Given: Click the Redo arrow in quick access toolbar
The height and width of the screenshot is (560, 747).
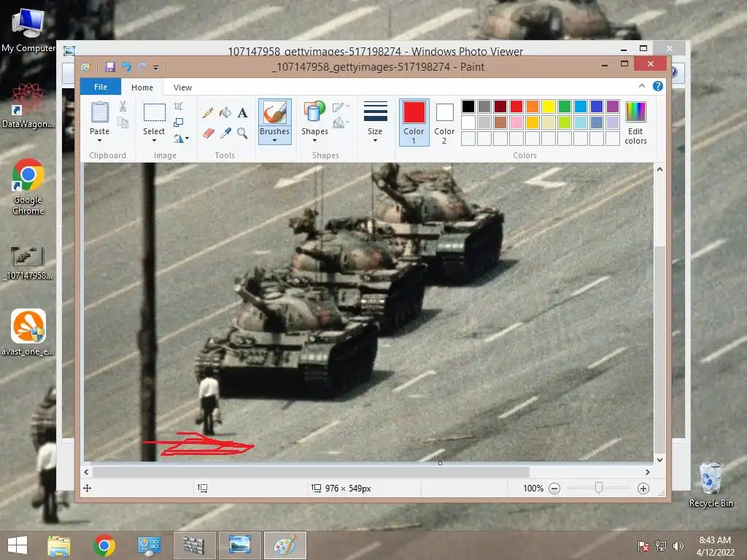Looking at the screenshot, I should [x=142, y=66].
